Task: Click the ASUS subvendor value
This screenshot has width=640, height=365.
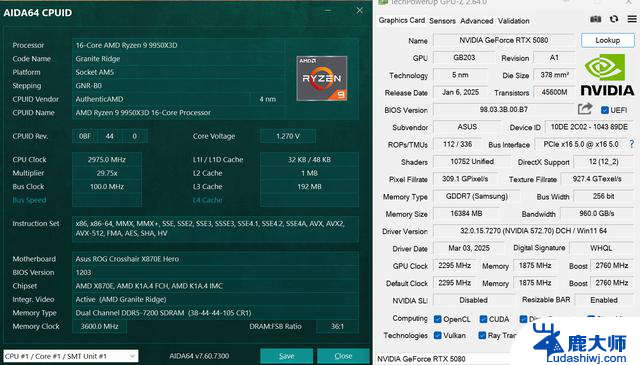Action: click(x=467, y=127)
